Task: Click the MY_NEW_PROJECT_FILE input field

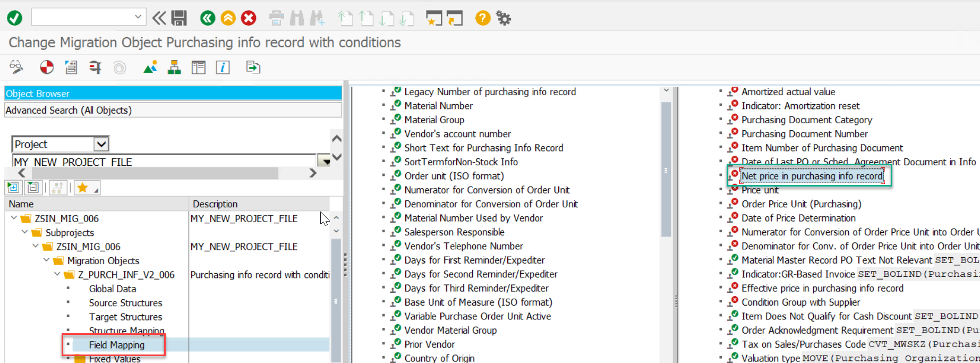Action: 164,161
